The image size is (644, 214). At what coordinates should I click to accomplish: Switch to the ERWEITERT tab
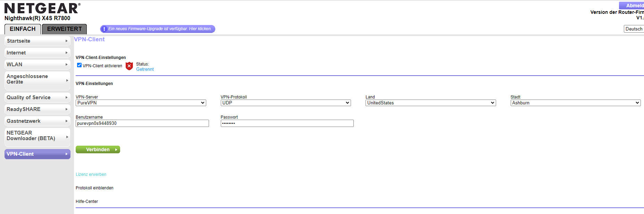click(65, 29)
